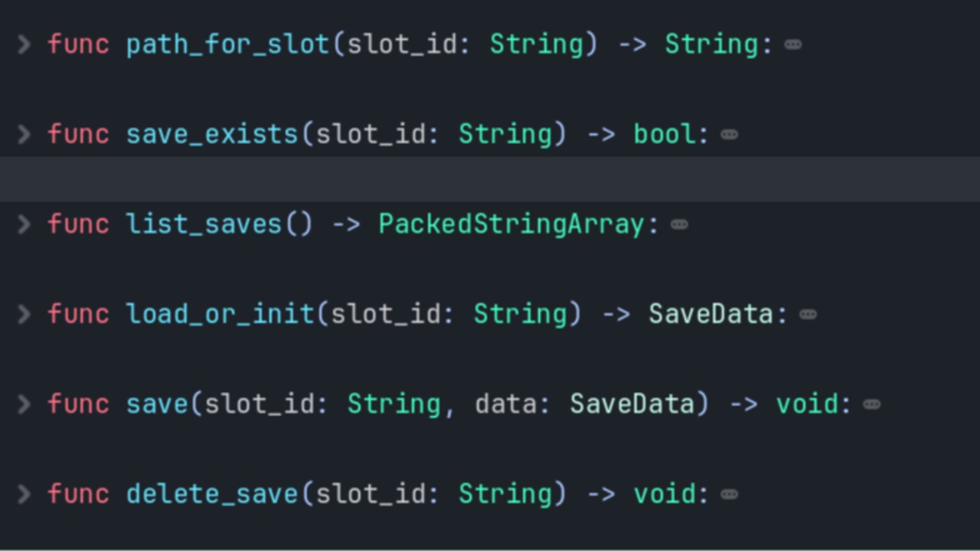The width and height of the screenshot is (980, 551).
Task: Click the load_or_init function name
Action: point(220,315)
